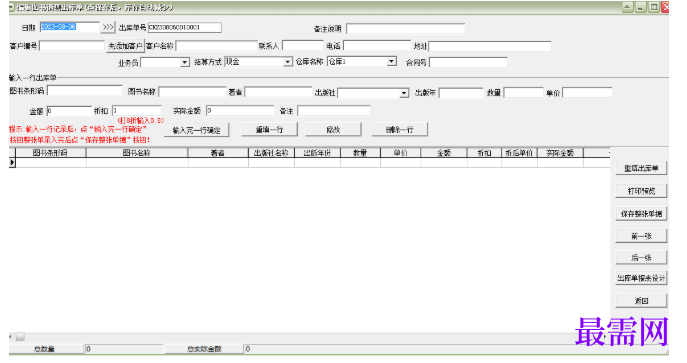The image size is (687, 363).
Task: Click the 实际金额 input field
Action: pos(240,111)
